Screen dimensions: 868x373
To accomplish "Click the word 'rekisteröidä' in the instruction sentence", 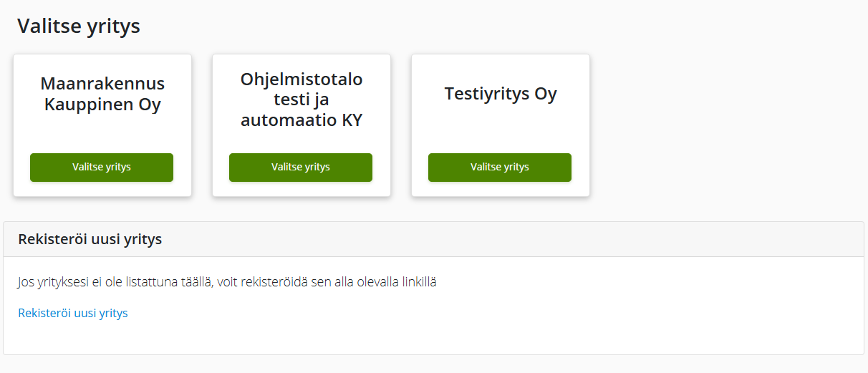I will pyautogui.click(x=274, y=282).
